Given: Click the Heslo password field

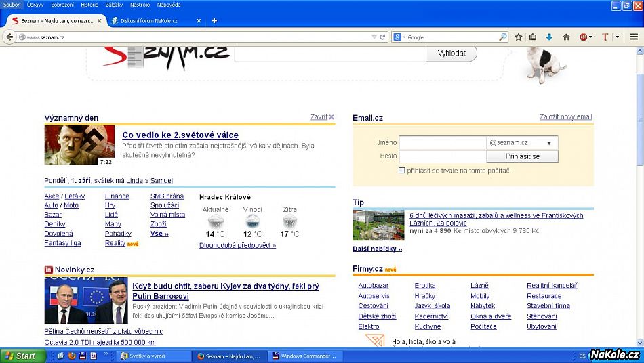Looking at the screenshot, I should click(443, 156).
